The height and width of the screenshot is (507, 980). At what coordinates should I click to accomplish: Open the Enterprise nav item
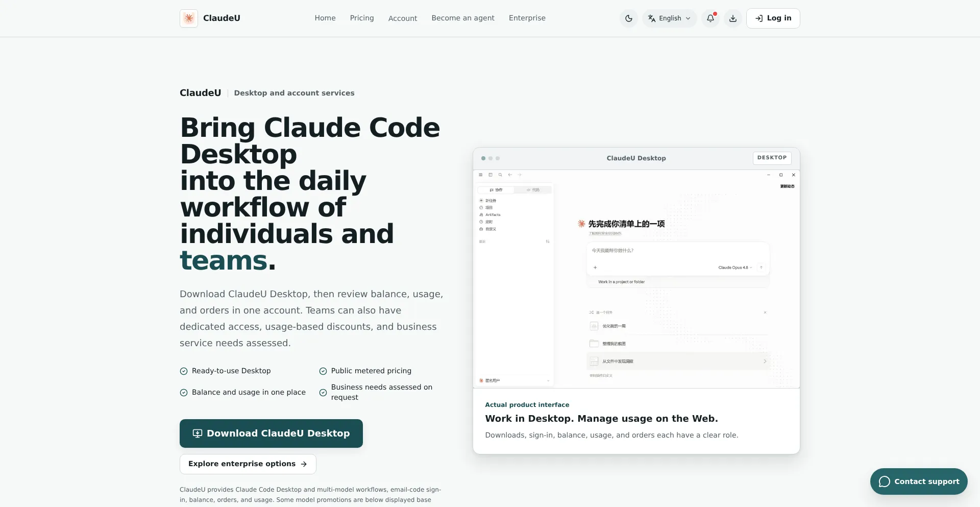[x=527, y=18]
